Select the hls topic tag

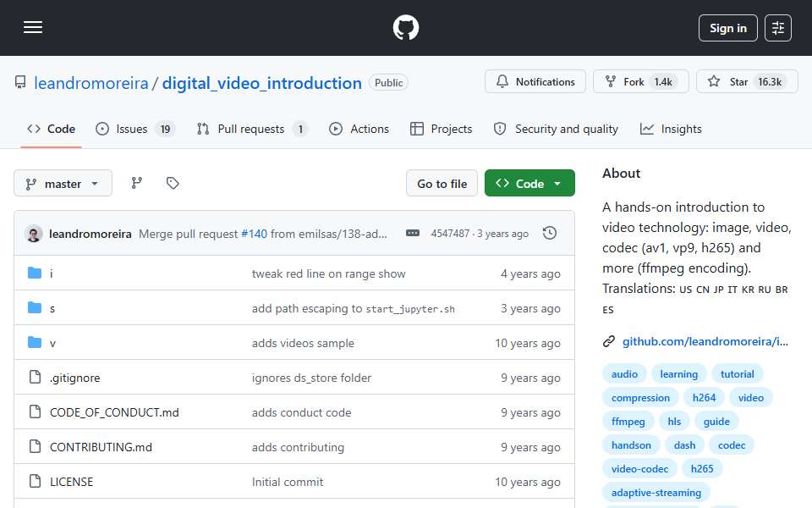pos(674,422)
